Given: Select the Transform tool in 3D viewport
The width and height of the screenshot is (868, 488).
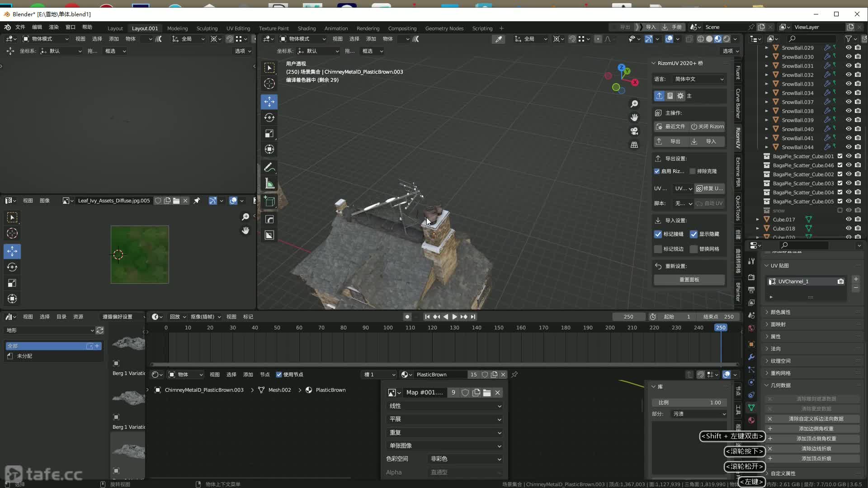Looking at the screenshot, I should click(269, 149).
